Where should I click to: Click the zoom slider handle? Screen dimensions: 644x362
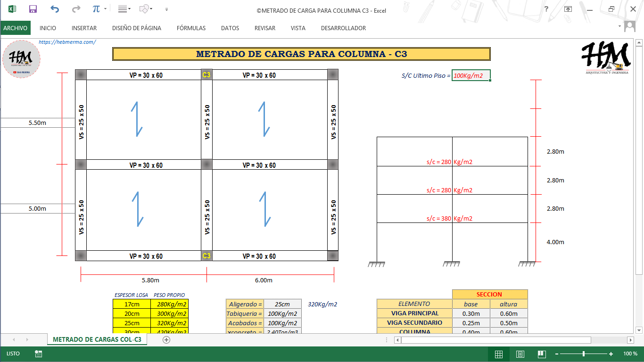click(584, 354)
